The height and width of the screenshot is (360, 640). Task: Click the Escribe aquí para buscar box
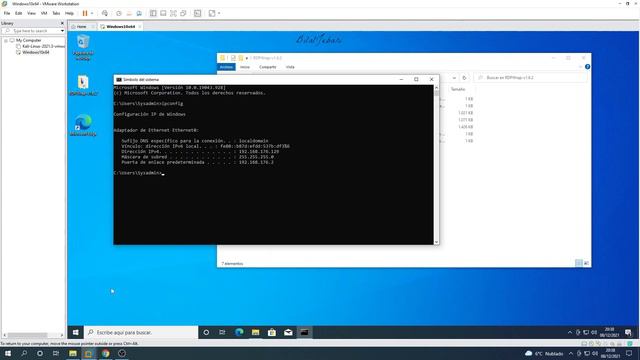pyautogui.click(x=141, y=333)
